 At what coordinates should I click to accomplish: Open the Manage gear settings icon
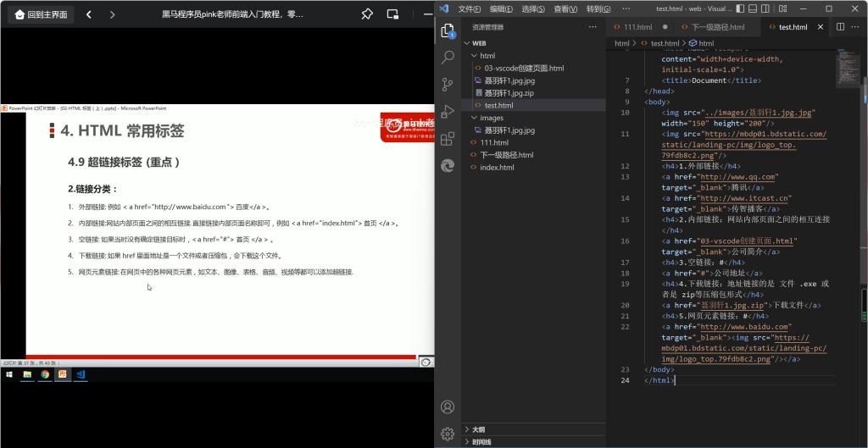tap(448, 432)
